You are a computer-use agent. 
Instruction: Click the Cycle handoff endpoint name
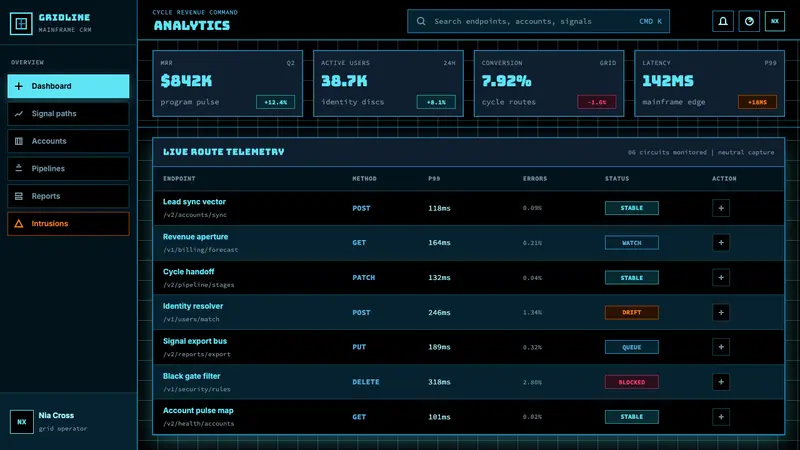click(188, 271)
